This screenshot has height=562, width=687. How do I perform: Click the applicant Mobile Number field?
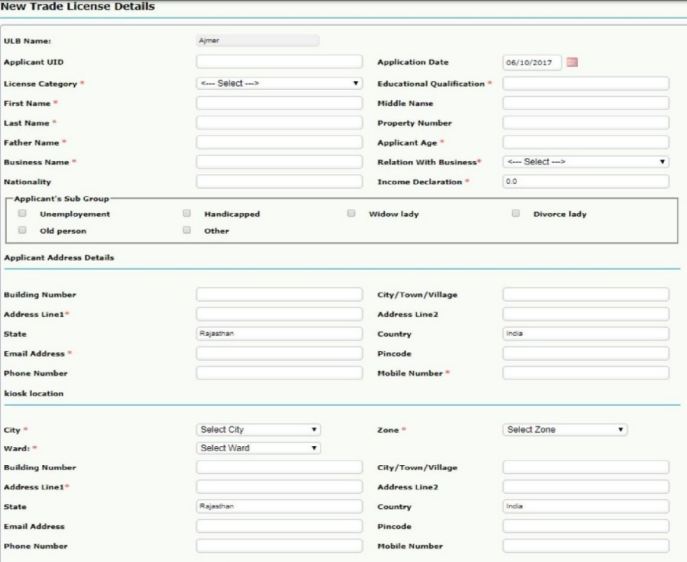(x=585, y=373)
